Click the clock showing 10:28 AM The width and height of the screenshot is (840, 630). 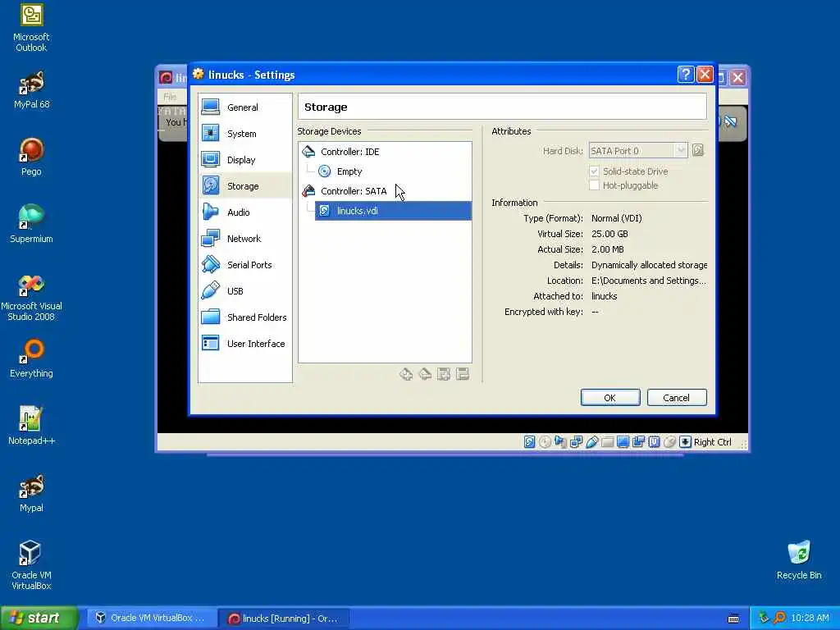(810, 619)
